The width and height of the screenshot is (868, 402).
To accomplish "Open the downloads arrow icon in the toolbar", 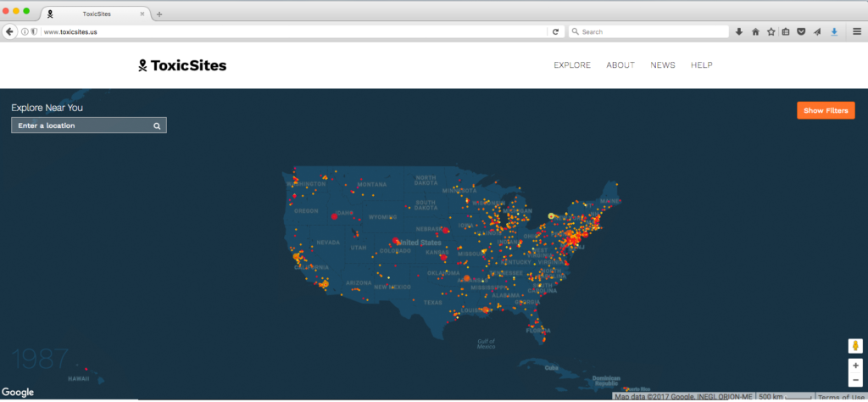I will click(738, 32).
